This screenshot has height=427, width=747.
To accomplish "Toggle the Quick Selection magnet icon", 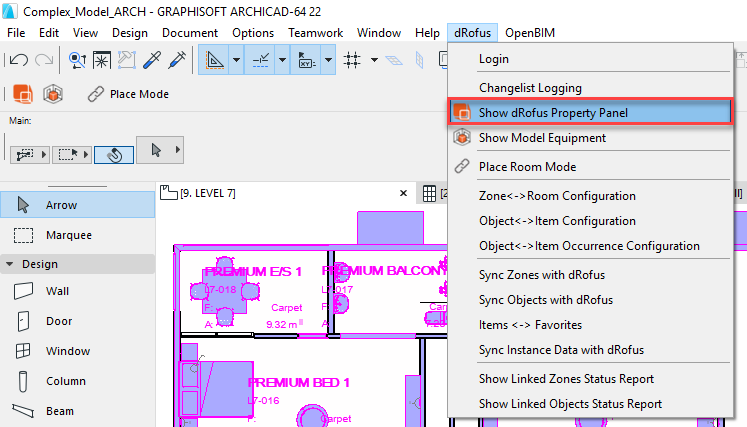I will pos(114,154).
